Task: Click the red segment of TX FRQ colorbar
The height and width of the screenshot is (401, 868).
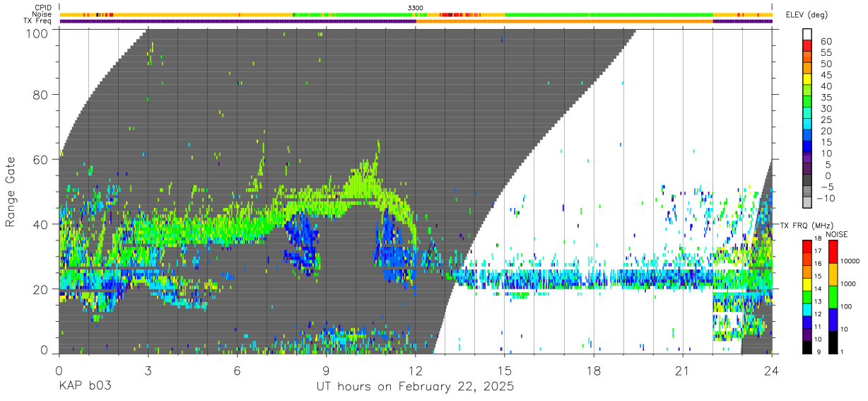Action: pyautogui.click(x=807, y=247)
